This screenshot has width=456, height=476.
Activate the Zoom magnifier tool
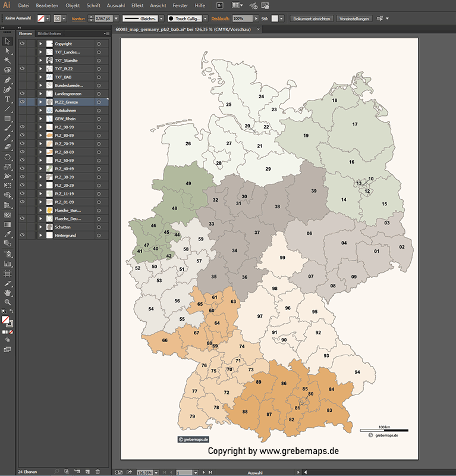click(8, 302)
